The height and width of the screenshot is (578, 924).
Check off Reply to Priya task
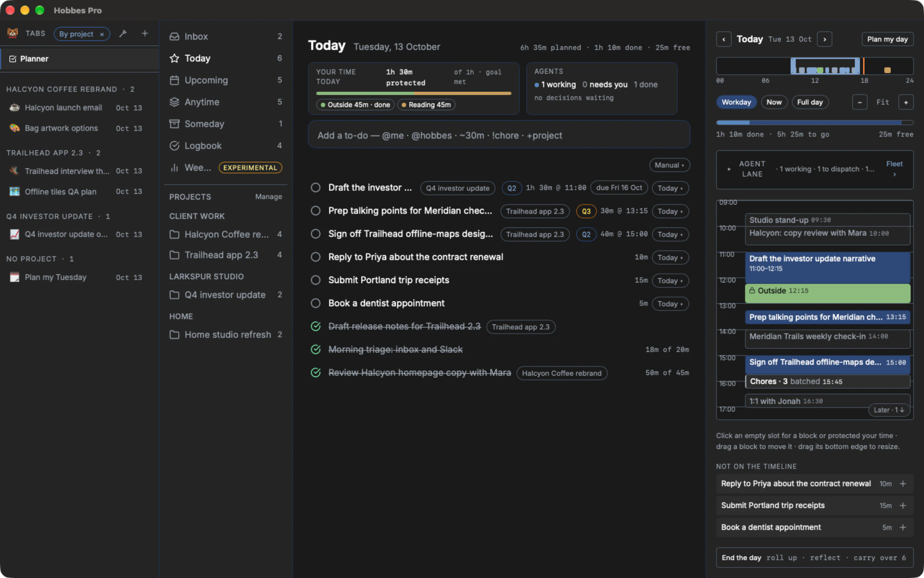316,257
